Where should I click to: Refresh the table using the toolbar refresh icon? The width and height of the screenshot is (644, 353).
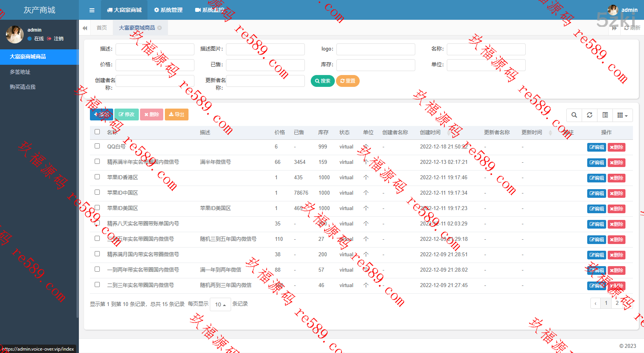click(x=590, y=115)
